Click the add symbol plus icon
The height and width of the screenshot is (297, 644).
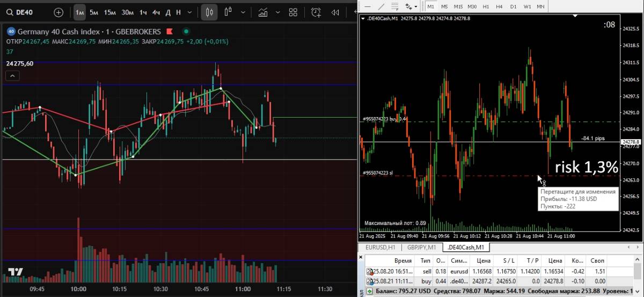[x=58, y=12]
